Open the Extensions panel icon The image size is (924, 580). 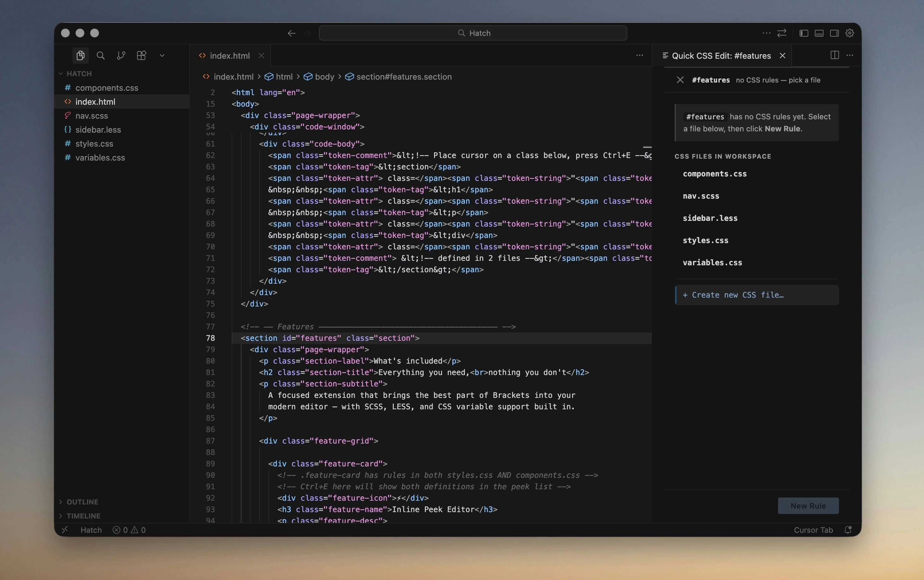pyautogui.click(x=141, y=55)
